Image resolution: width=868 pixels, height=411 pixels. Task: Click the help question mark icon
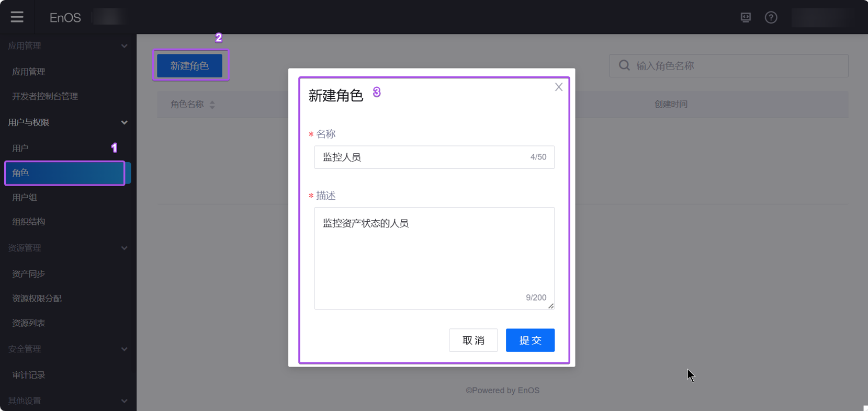click(771, 17)
